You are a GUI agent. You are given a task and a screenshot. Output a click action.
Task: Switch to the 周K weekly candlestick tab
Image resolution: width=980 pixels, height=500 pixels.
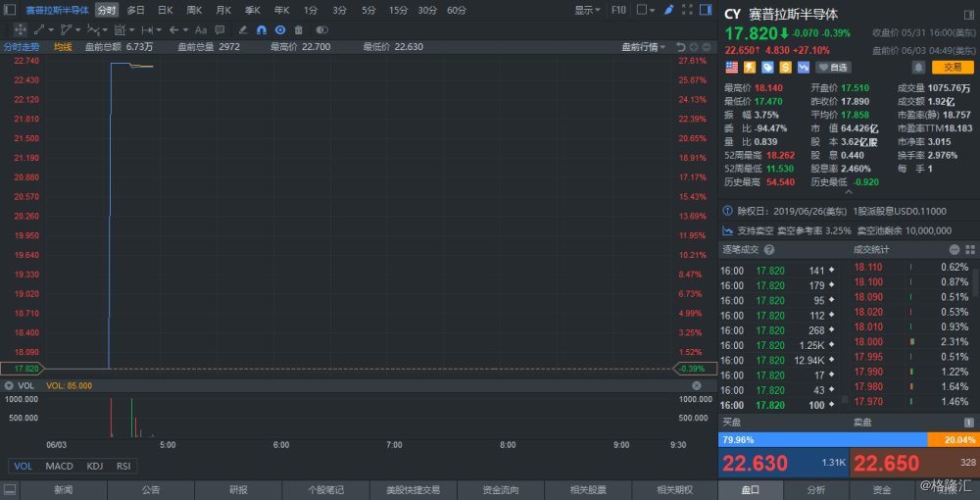coord(194,10)
